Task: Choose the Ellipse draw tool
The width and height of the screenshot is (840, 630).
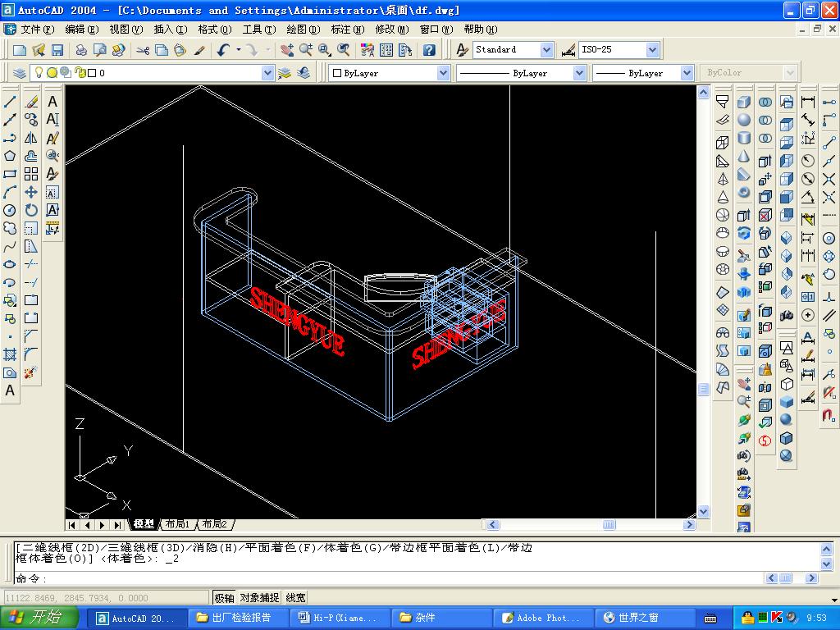Action: point(10,265)
